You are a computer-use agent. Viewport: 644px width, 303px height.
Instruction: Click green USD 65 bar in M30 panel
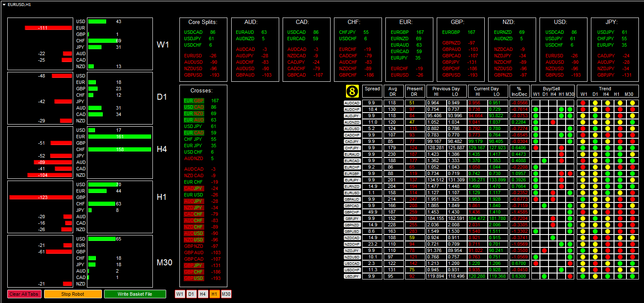click(101, 239)
